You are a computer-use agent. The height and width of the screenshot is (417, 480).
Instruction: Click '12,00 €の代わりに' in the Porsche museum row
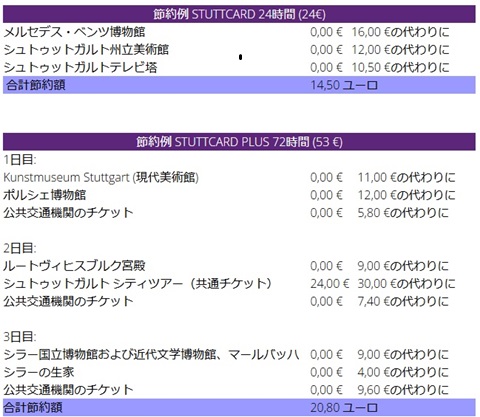pos(406,195)
